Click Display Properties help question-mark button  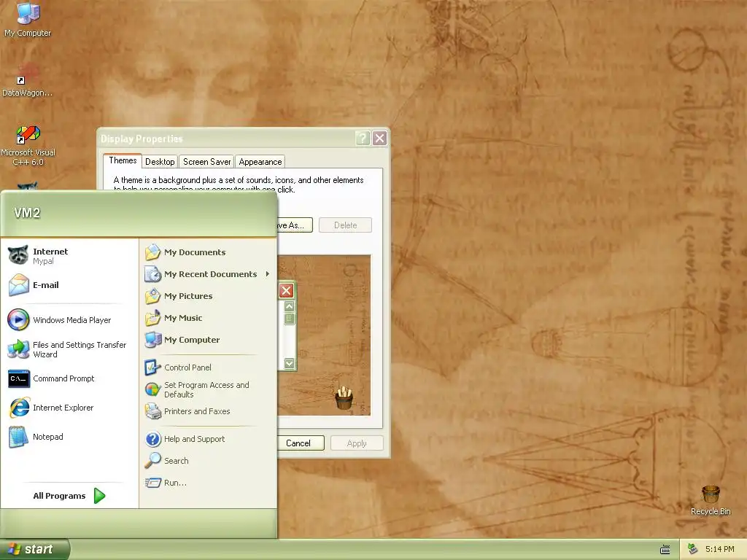pyautogui.click(x=363, y=139)
